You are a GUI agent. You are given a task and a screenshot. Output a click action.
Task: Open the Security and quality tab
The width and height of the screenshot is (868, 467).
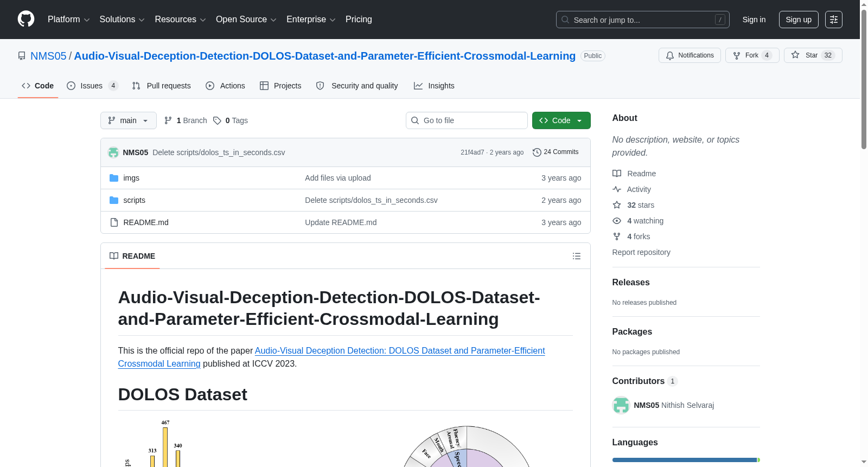[357, 86]
